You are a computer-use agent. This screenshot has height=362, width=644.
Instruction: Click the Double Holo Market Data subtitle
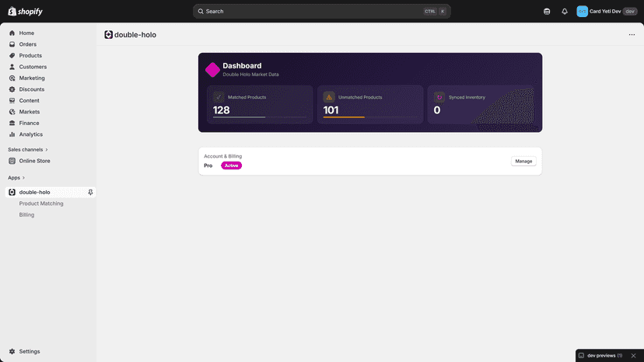click(250, 75)
